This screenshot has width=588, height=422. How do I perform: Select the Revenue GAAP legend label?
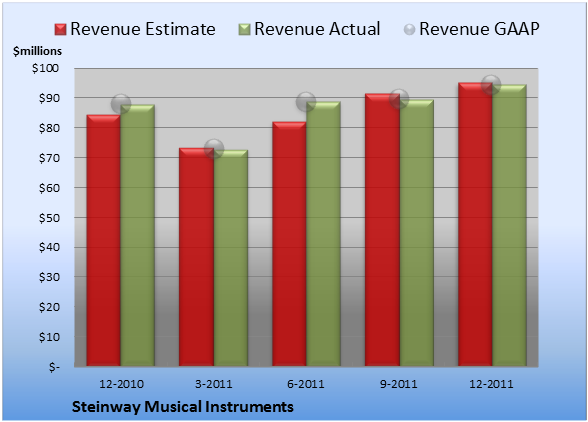point(480,29)
